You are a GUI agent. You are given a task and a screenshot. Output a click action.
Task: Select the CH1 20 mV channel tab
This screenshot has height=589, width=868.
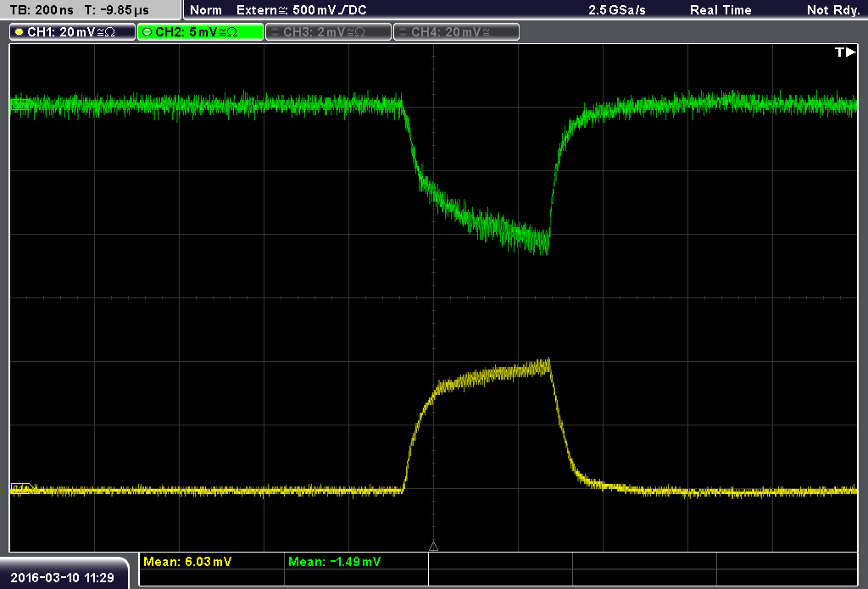pos(73,32)
